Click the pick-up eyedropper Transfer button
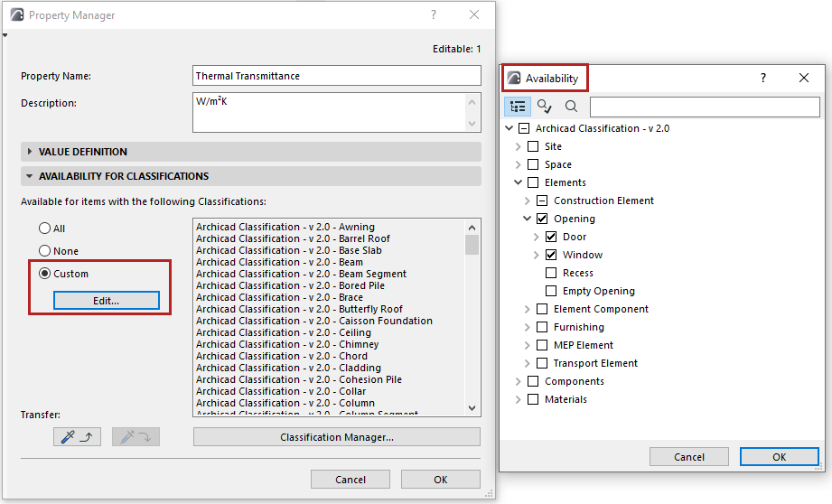This screenshot has height=504, width=832. coord(76,437)
